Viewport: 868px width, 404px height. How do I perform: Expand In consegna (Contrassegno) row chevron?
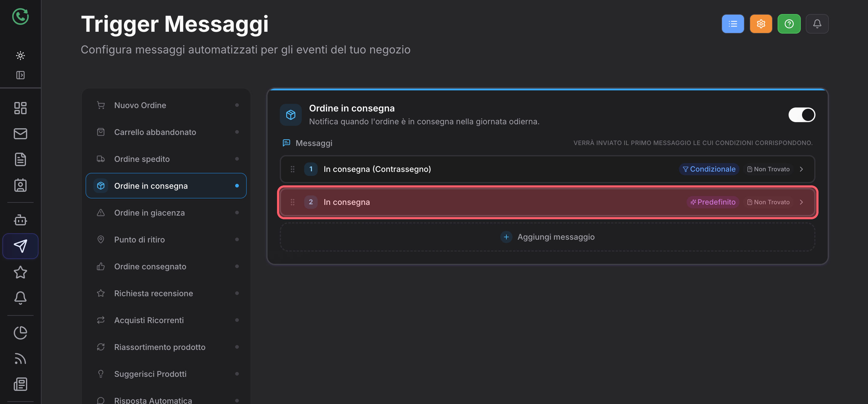pos(801,169)
